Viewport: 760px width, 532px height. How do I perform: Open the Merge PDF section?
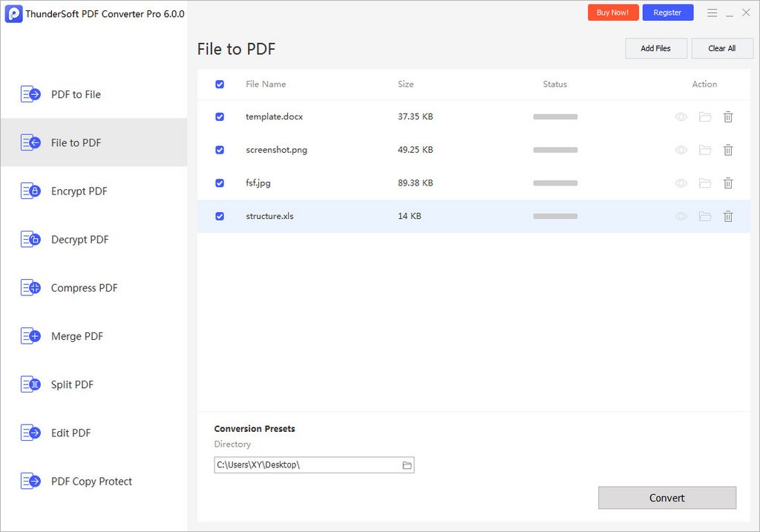(x=94, y=336)
